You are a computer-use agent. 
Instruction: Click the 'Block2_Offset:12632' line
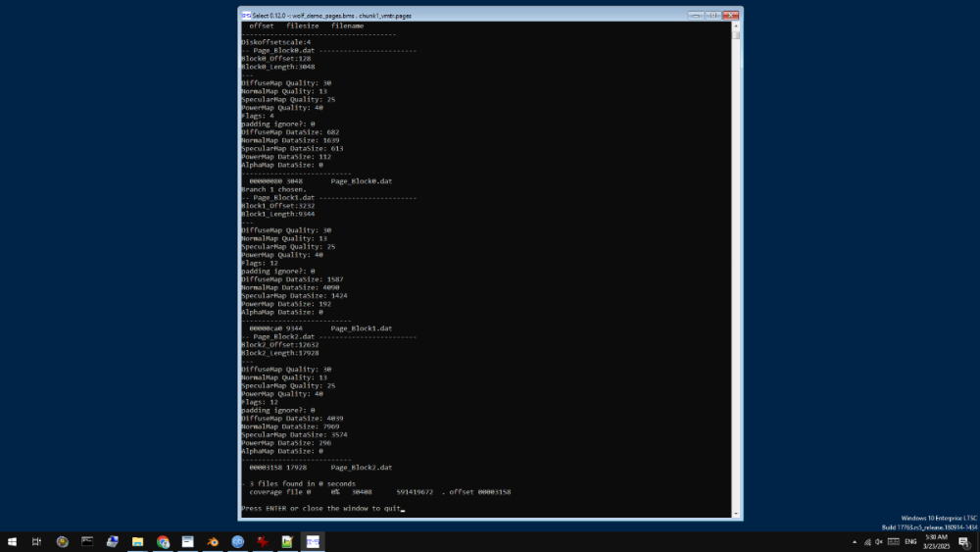coord(280,344)
